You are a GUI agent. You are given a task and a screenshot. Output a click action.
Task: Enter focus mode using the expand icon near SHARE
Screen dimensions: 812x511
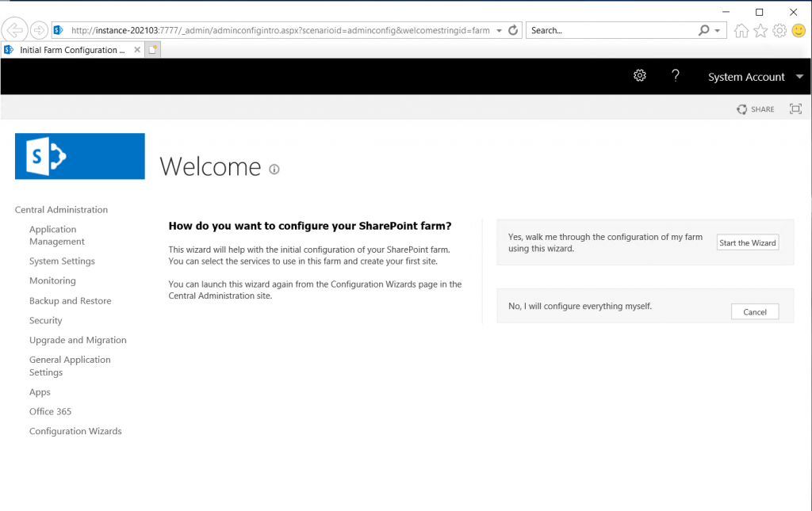795,109
